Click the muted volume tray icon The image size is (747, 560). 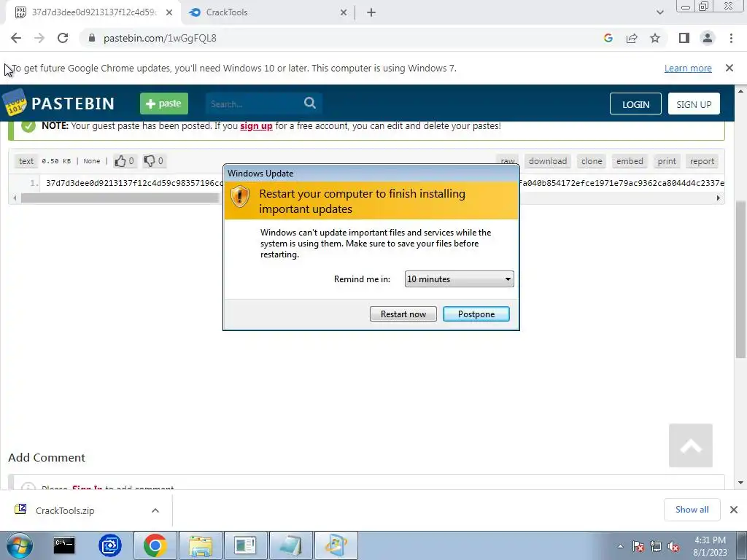(673, 546)
